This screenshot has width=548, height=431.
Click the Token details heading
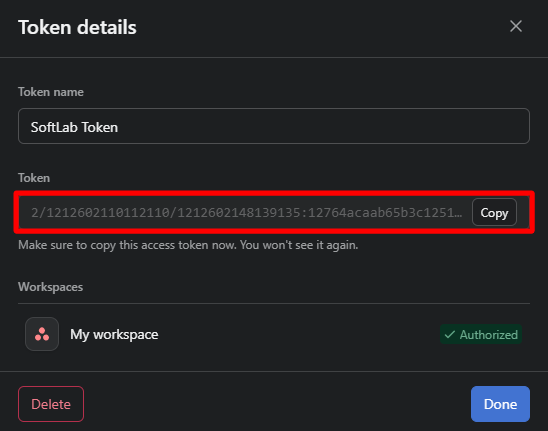77,27
